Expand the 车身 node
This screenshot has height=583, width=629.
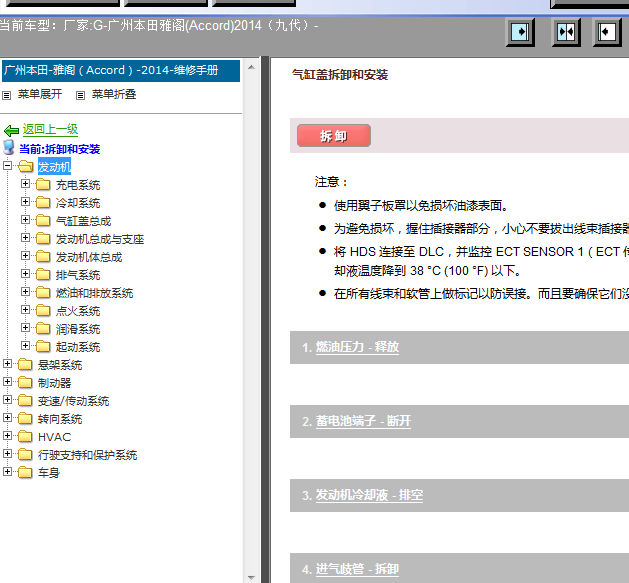(7, 471)
